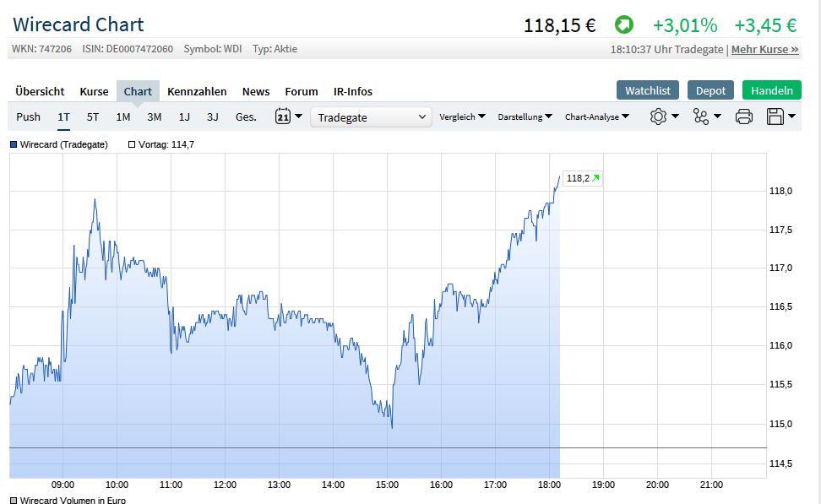
Task: Open the Forum tab
Action: (x=302, y=91)
